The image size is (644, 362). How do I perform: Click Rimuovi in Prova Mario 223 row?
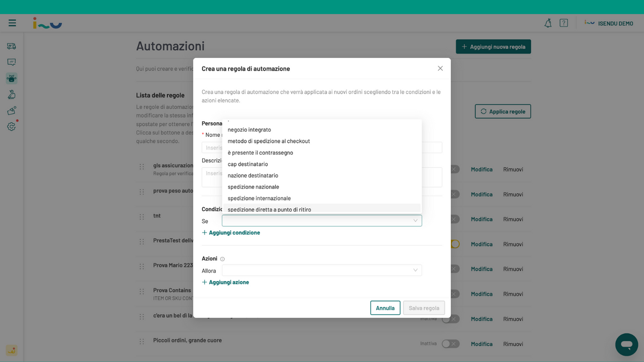(x=513, y=269)
